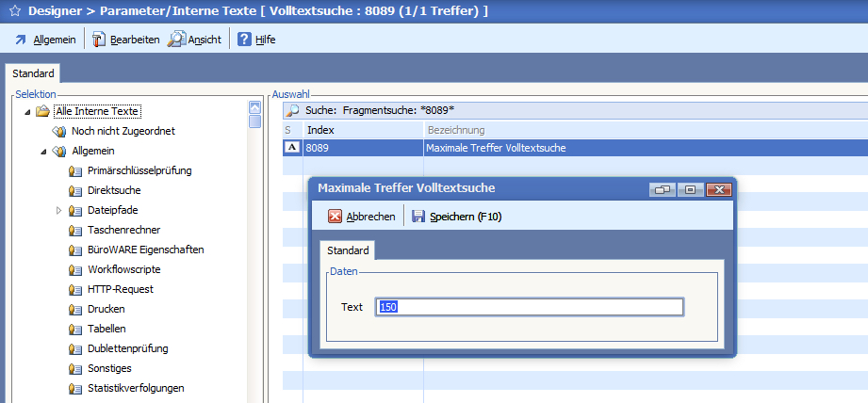
Task: Collapse the Allgemein tree branch
Action: (x=43, y=151)
